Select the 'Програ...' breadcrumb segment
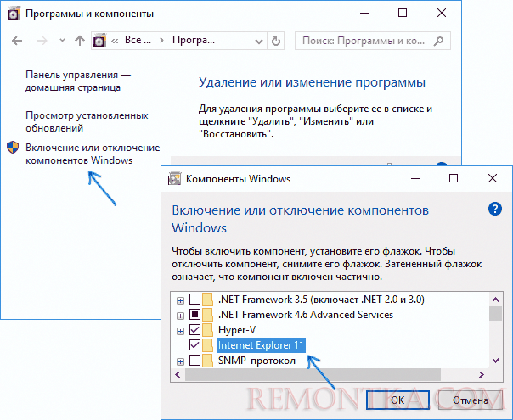The height and width of the screenshot is (420, 513). click(194, 40)
